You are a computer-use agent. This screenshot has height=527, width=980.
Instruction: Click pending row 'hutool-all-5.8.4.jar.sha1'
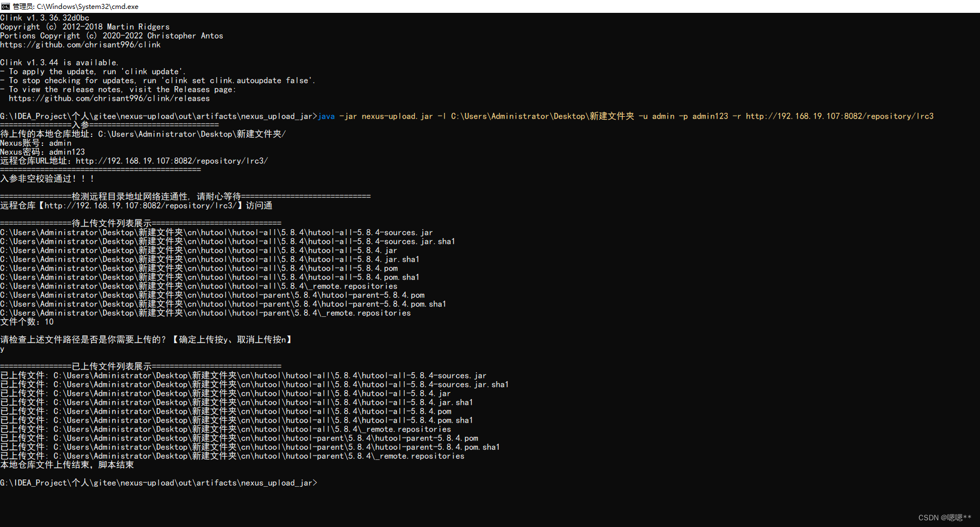[210, 259]
